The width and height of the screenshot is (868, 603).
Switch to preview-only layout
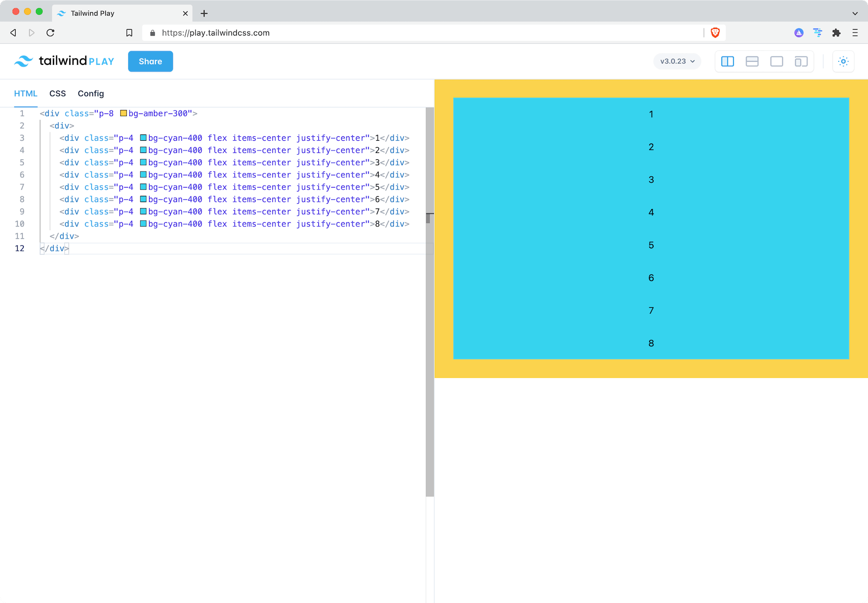coord(777,61)
